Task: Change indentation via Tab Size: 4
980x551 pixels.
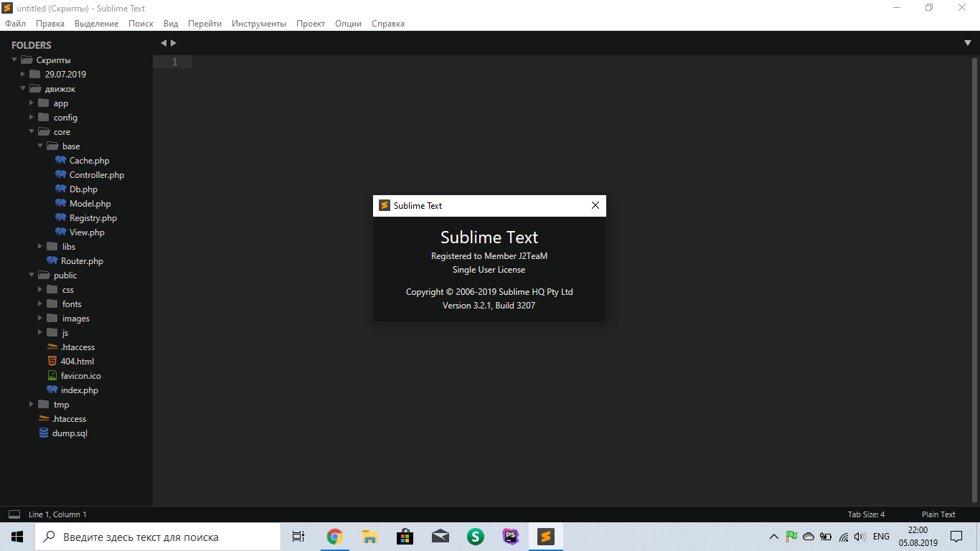Action: 866,514
